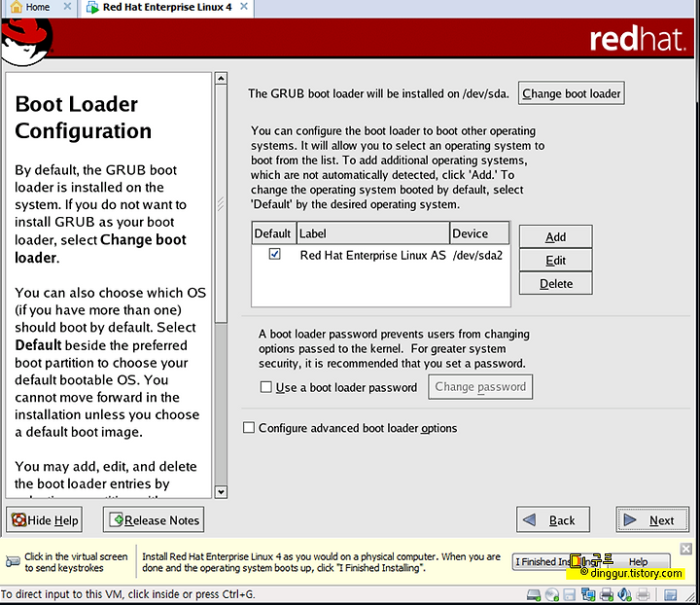The width and height of the screenshot is (700, 605).
Task: Delete the selected boot entry
Action: click(x=555, y=283)
